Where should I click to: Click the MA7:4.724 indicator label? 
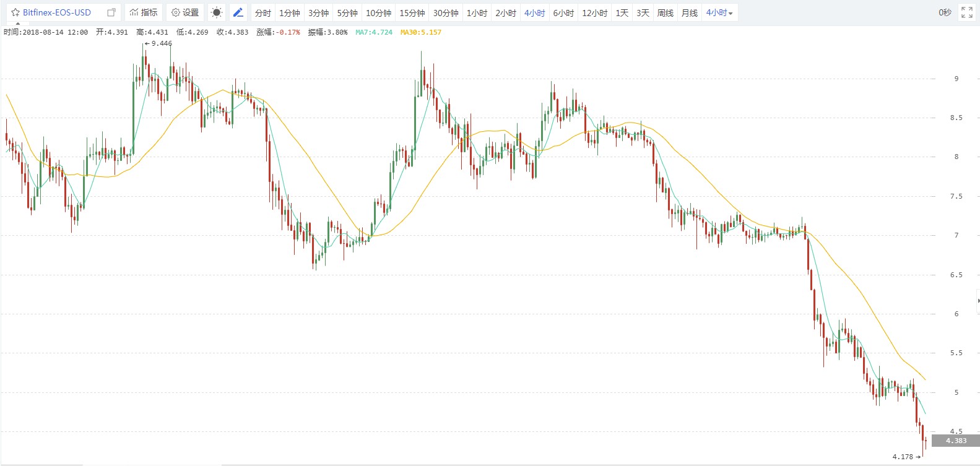coord(374,32)
